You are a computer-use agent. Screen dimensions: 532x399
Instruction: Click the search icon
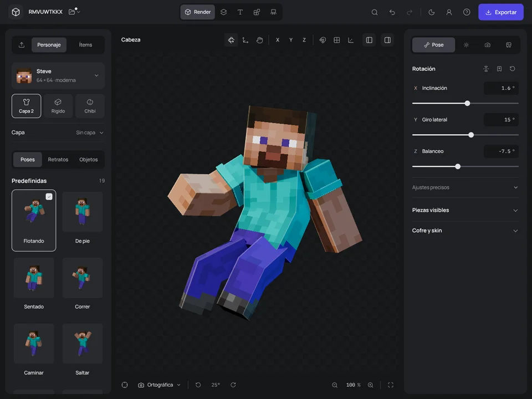tap(375, 12)
